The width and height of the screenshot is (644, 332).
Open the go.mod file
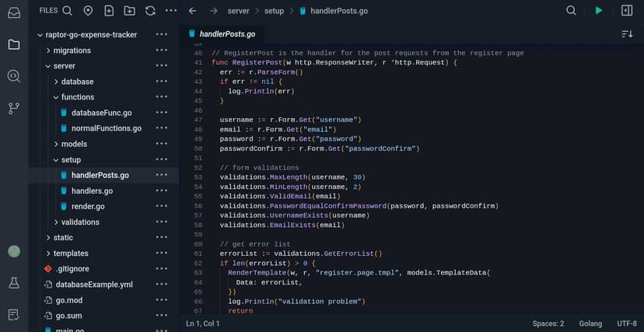69,300
